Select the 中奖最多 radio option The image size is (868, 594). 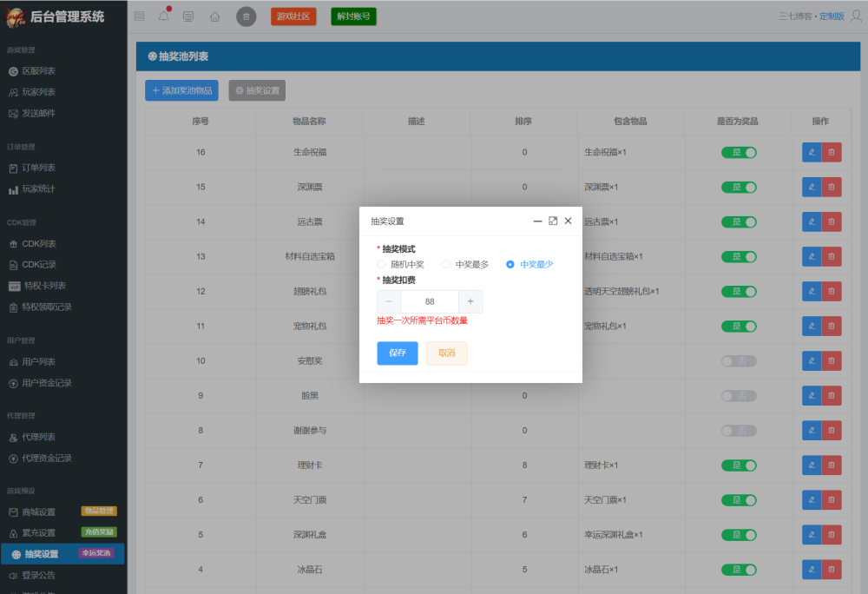[x=446, y=264]
